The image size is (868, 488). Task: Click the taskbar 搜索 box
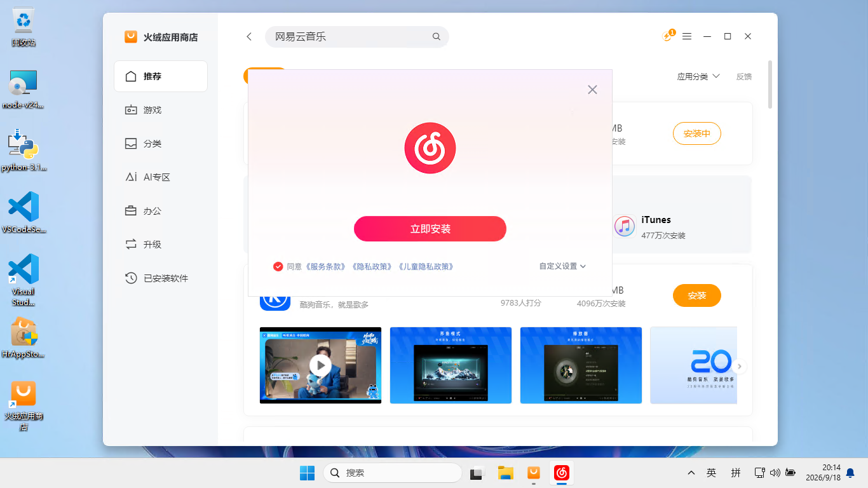[x=392, y=473]
